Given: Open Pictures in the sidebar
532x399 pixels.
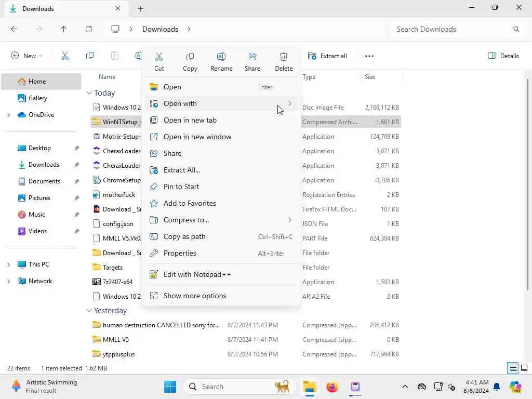Looking at the screenshot, I should (x=42, y=198).
